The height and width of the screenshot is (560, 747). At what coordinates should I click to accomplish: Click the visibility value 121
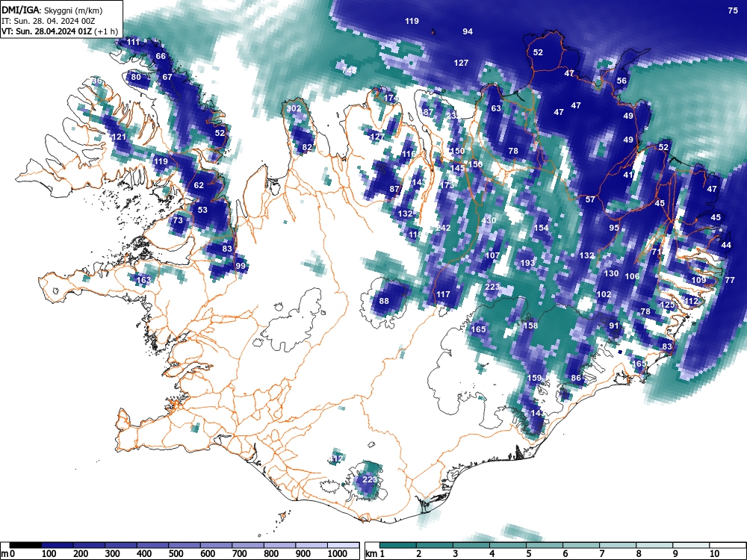coord(119,137)
